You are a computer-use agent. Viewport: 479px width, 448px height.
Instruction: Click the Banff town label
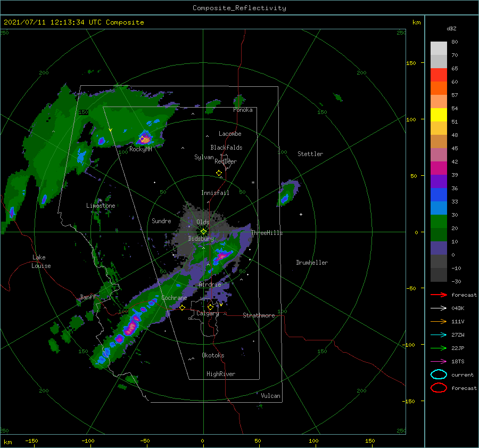[88, 297]
